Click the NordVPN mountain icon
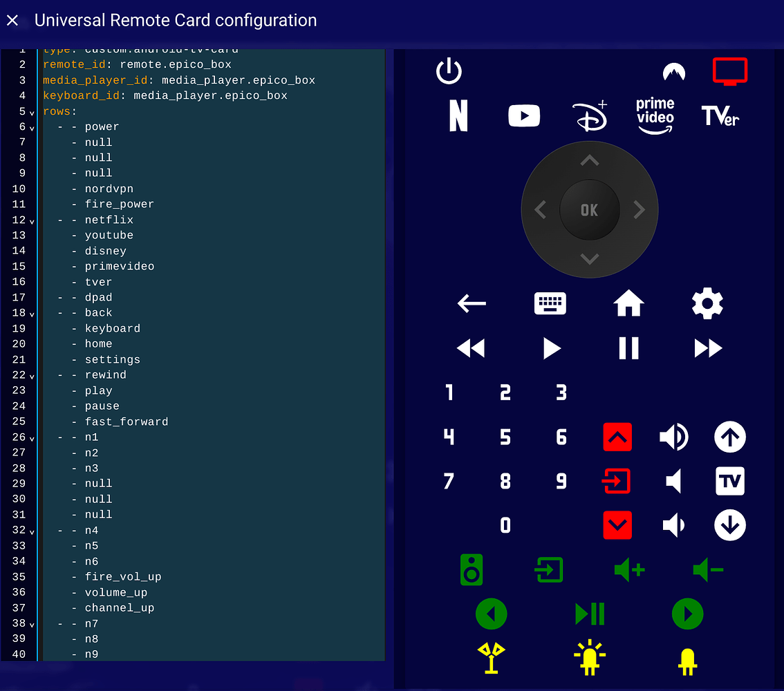The image size is (784, 691). (x=673, y=71)
